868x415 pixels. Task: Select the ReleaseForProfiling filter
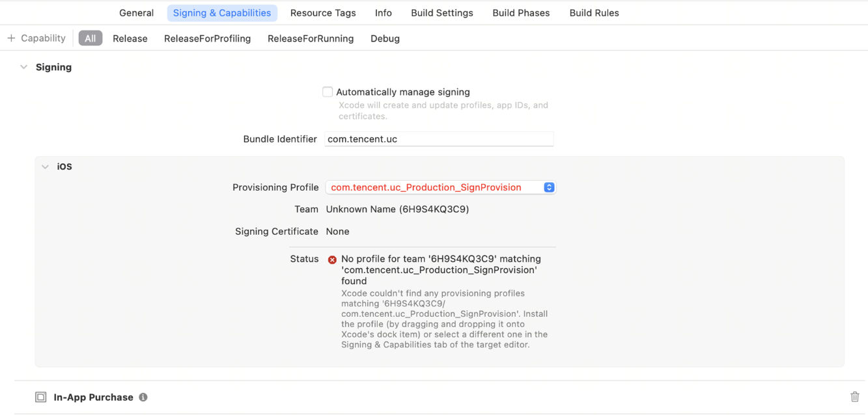pos(207,38)
